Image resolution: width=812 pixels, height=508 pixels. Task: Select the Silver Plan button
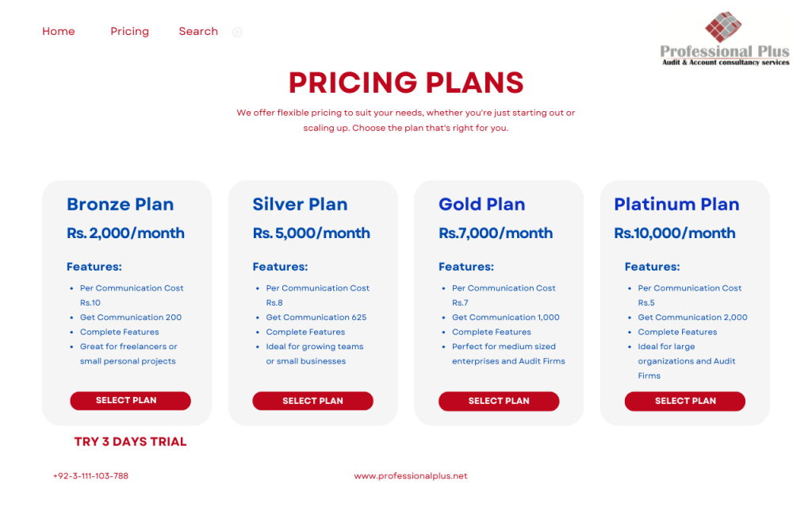point(312,401)
